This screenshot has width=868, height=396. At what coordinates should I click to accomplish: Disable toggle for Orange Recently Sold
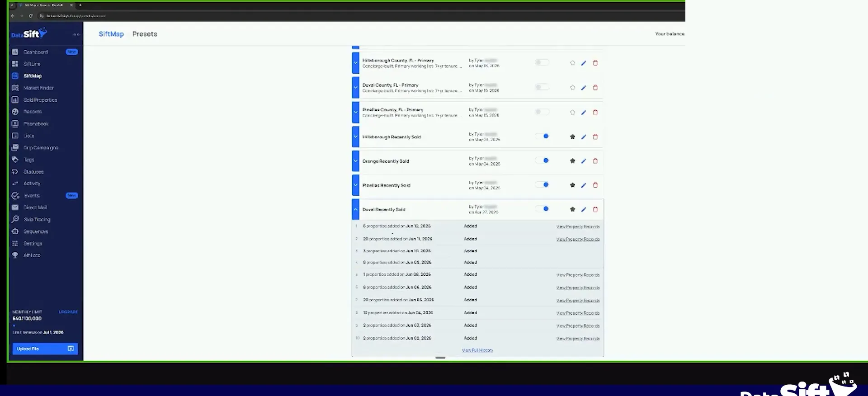click(x=542, y=160)
